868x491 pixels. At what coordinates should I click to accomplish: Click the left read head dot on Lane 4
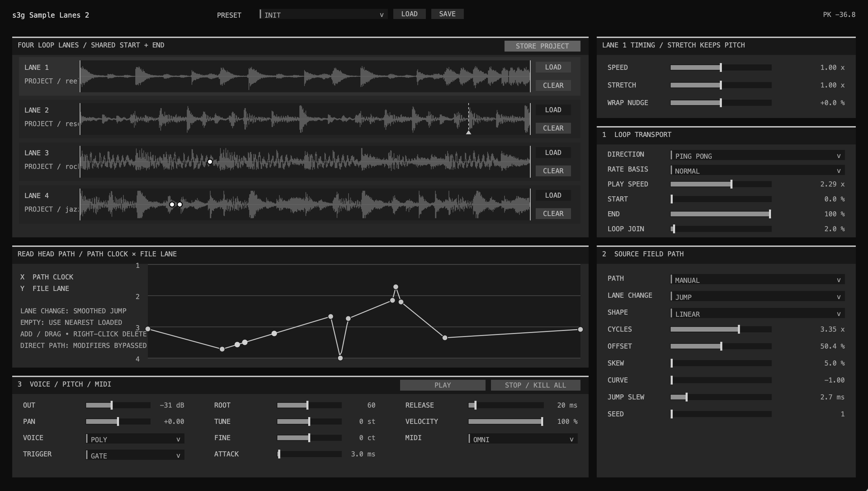tap(172, 204)
